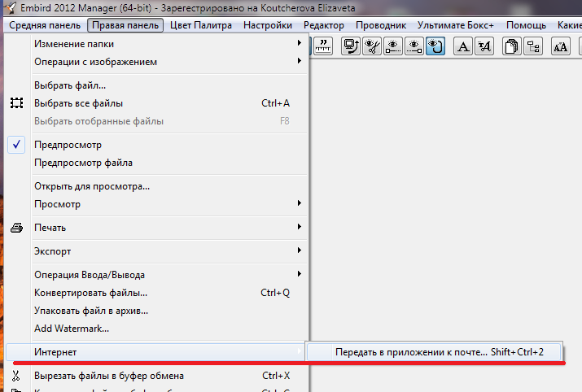
Task: Click the stacked pages copy toolbar icon
Action: pyautogui.click(x=511, y=46)
